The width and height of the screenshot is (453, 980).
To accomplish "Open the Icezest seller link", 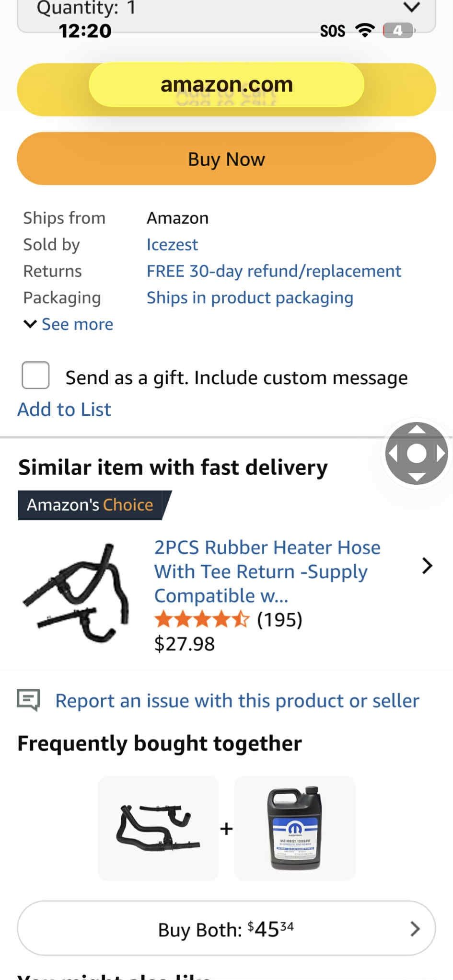I will click(172, 245).
